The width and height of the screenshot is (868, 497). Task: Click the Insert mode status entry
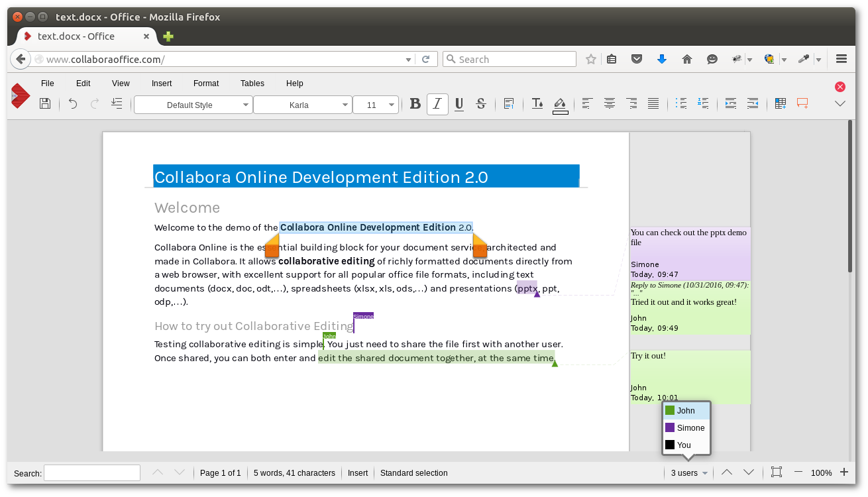[358, 473]
